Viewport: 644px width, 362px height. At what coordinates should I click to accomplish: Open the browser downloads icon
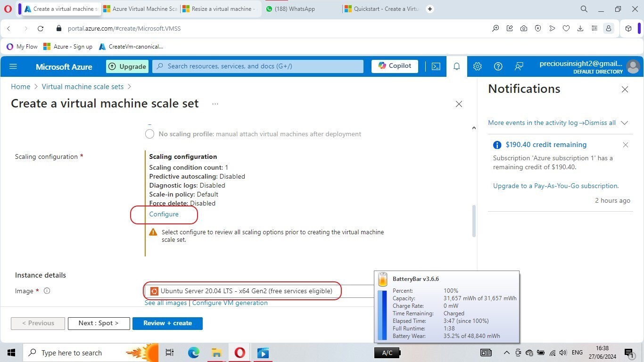580,28
